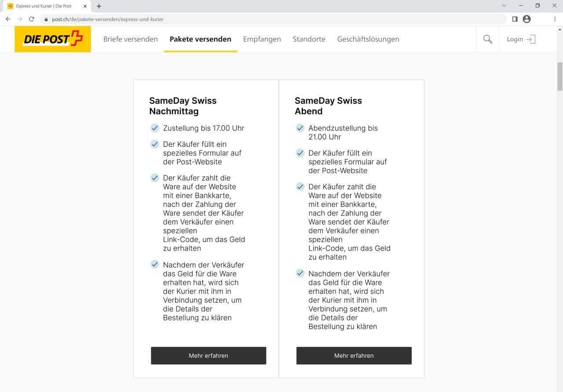Open Empfangen menu
The width and height of the screenshot is (563, 392).
tap(262, 39)
